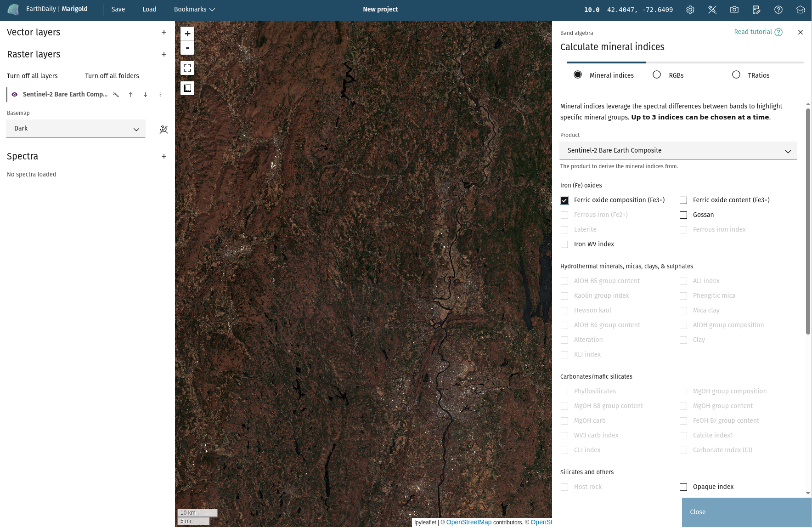Viewport: 812px width, 528px height.
Task: Expand the Bookmarks menu
Action: (x=194, y=10)
